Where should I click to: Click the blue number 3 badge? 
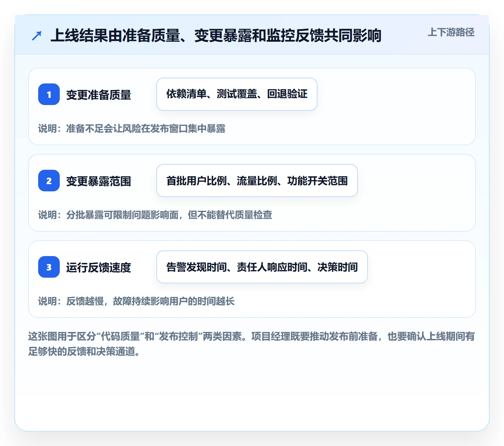[49, 267]
